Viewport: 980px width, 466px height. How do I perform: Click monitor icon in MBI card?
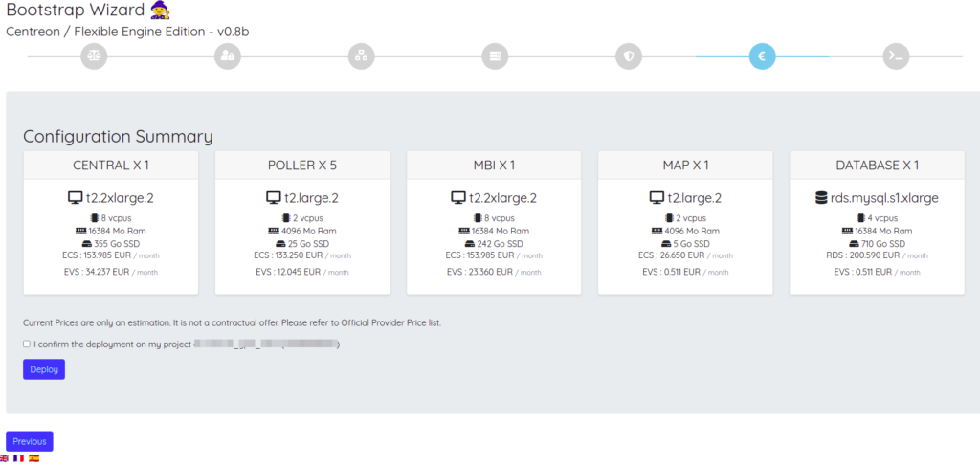pyautogui.click(x=458, y=198)
